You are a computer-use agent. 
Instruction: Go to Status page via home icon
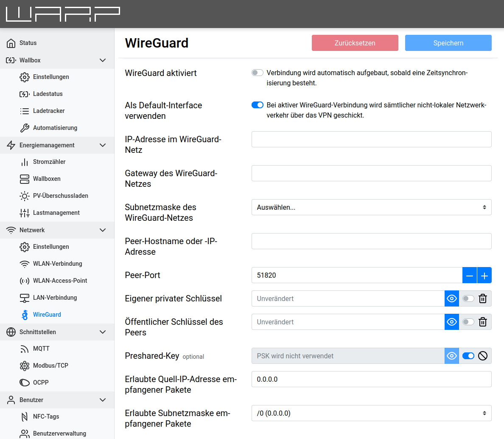(11, 43)
